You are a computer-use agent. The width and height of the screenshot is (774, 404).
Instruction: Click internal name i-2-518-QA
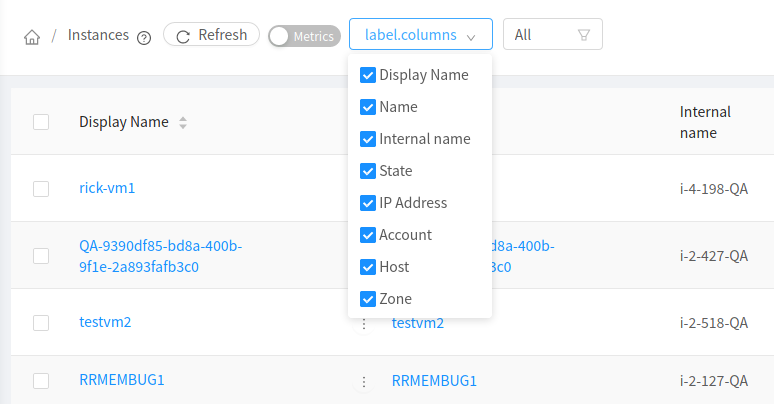[x=714, y=323]
